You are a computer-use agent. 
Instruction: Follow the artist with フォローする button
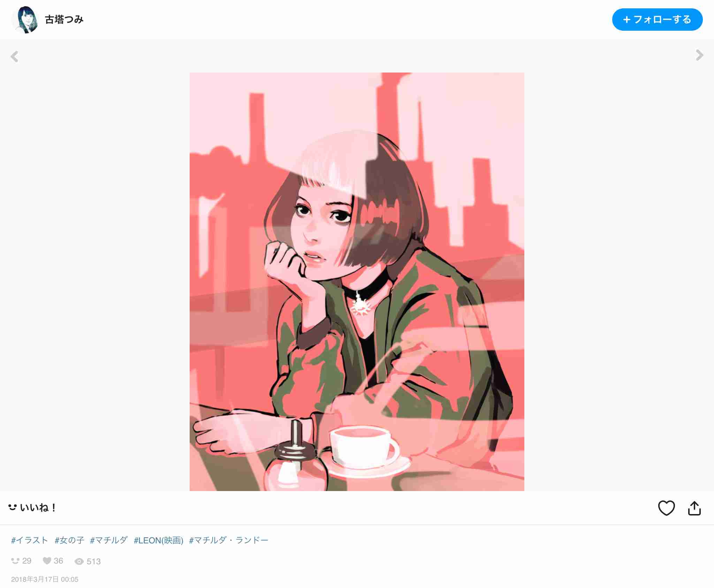click(x=657, y=20)
